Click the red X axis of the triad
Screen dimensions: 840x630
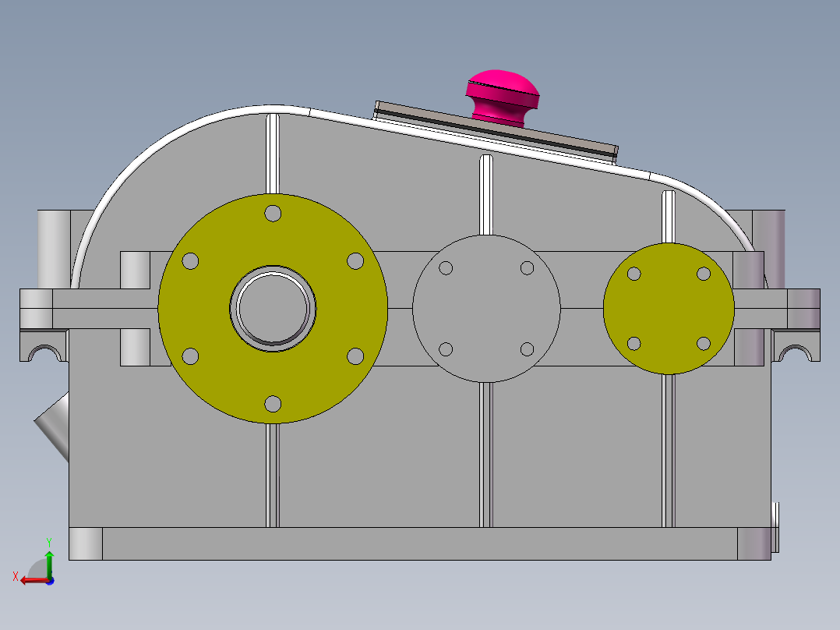pyautogui.click(x=34, y=580)
